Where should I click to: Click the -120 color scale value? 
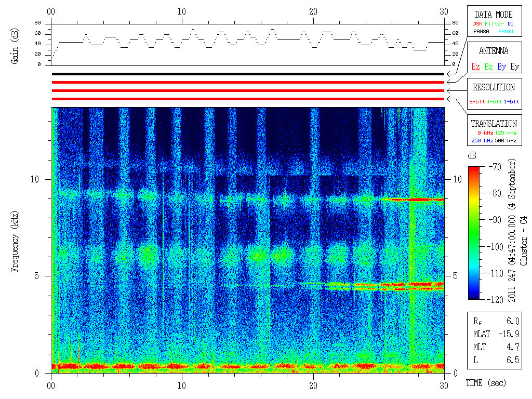coord(495,300)
